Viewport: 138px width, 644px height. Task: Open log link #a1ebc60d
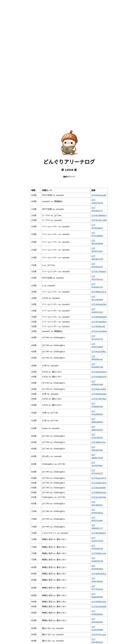tap(97, 298)
